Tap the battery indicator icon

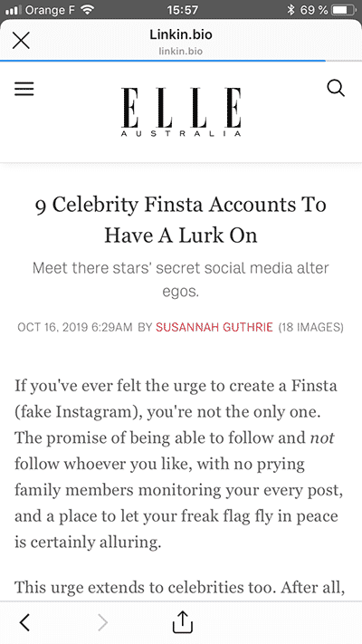[344, 9]
